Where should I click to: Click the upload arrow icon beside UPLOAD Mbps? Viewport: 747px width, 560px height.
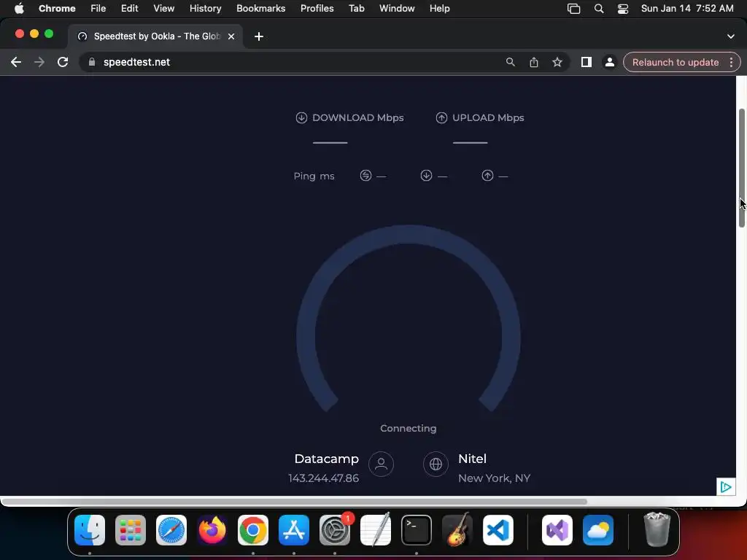pyautogui.click(x=441, y=117)
